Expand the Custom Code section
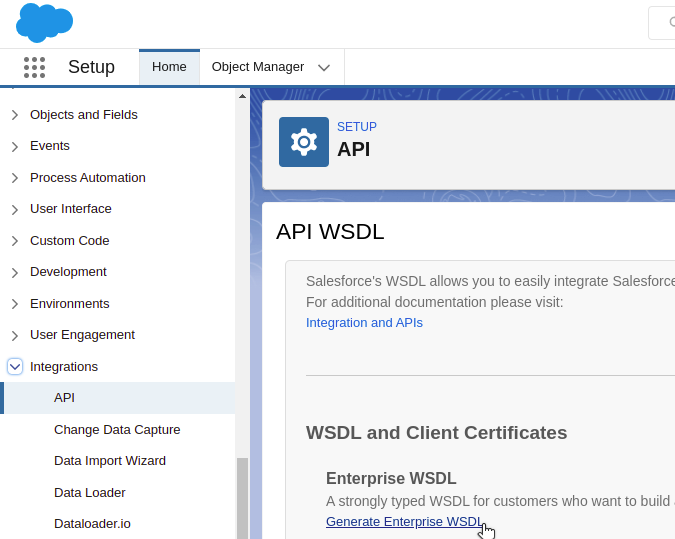The height and width of the screenshot is (539, 675). (x=15, y=241)
